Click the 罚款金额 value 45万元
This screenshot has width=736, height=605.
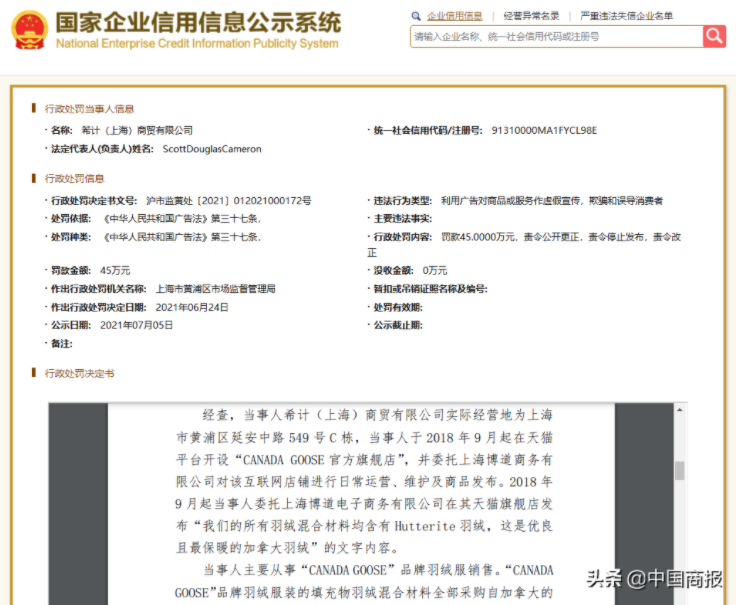(115, 270)
